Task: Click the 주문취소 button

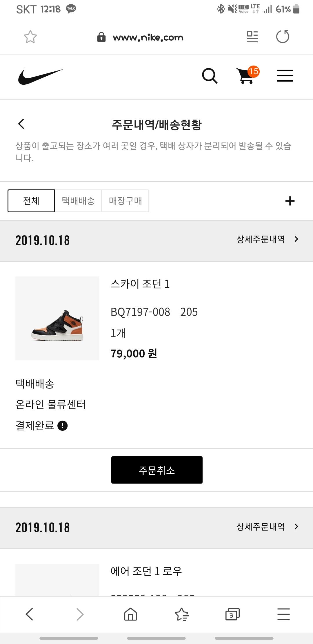Action: 157,470
